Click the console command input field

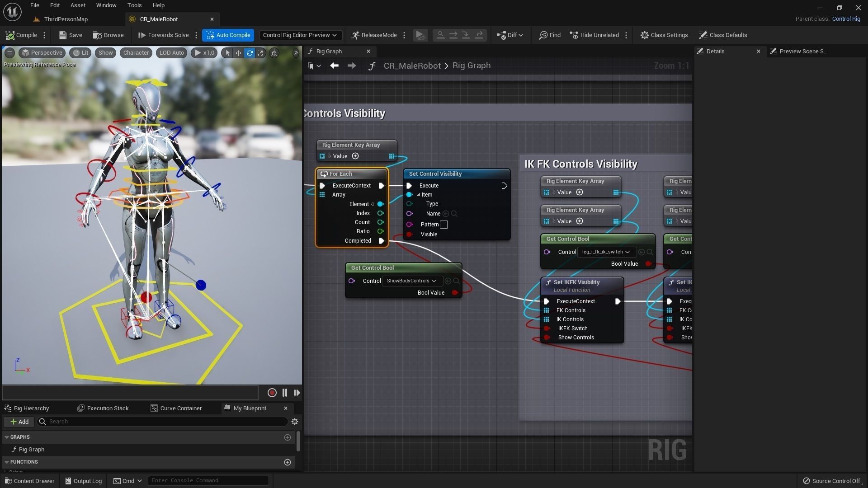tap(208, 480)
